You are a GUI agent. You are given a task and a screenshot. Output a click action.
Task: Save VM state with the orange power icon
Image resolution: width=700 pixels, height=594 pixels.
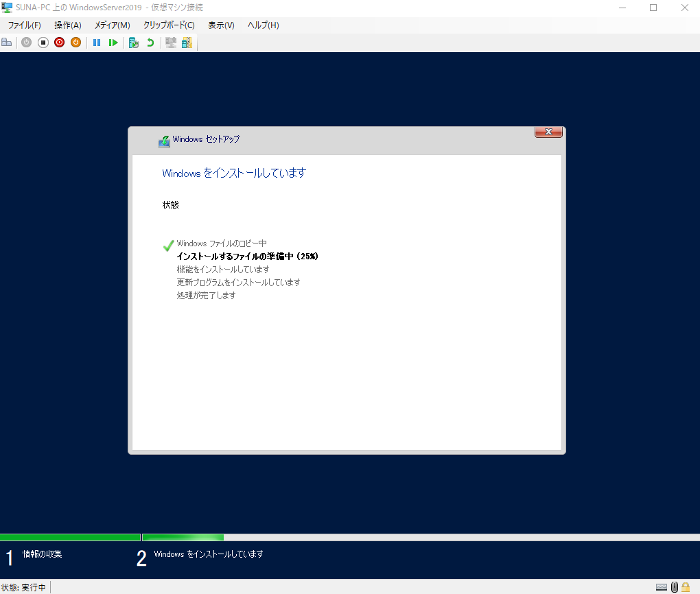(x=76, y=43)
